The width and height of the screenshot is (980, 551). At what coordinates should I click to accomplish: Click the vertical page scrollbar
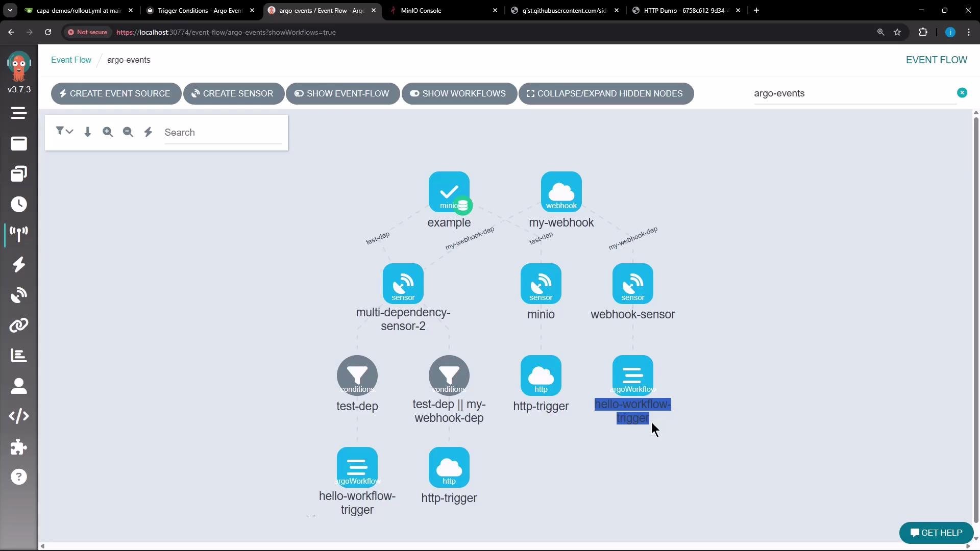tap(976, 320)
